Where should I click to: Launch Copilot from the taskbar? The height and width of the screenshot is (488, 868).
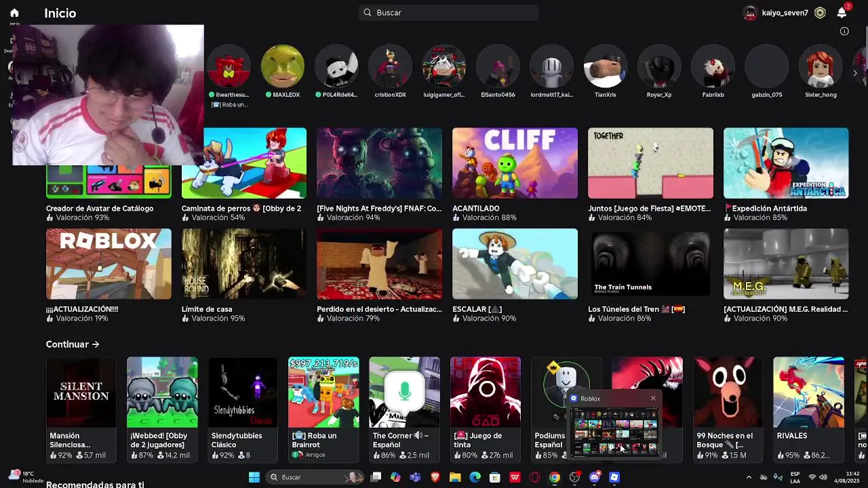click(x=395, y=477)
